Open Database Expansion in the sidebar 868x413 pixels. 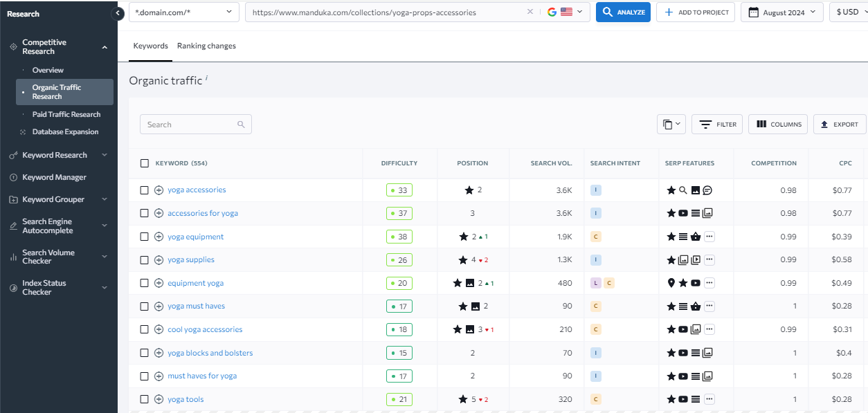coord(65,131)
